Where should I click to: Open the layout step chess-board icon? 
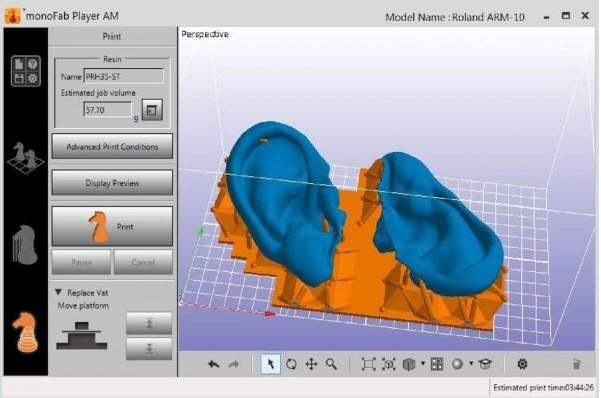click(x=25, y=158)
